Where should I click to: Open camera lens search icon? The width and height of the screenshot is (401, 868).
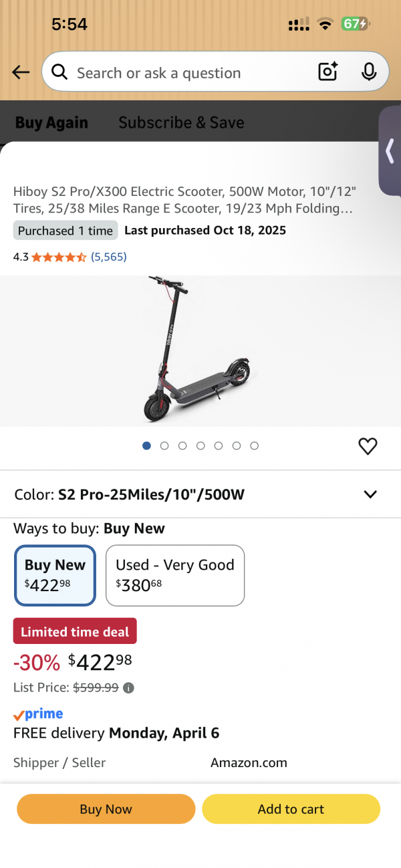point(327,72)
